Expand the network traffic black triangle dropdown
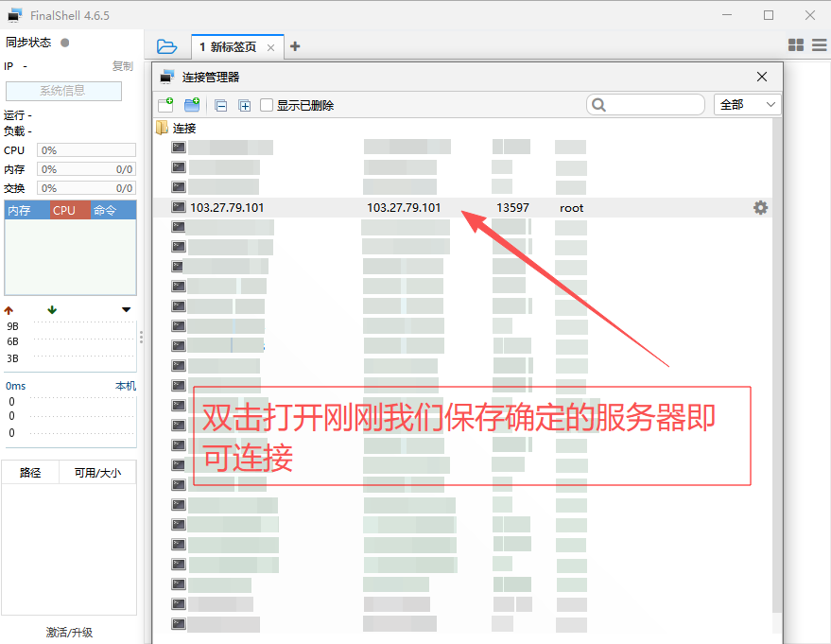831x644 pixels. tap(127, 310)
